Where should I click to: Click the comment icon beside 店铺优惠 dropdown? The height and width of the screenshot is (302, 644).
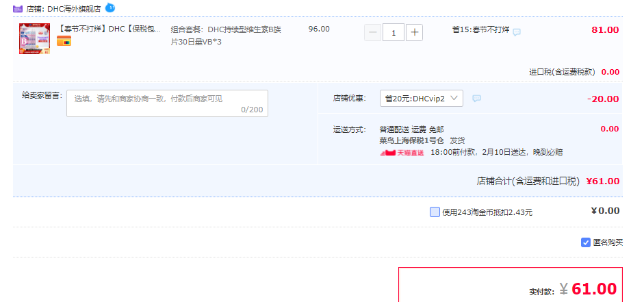coord(476,98)
